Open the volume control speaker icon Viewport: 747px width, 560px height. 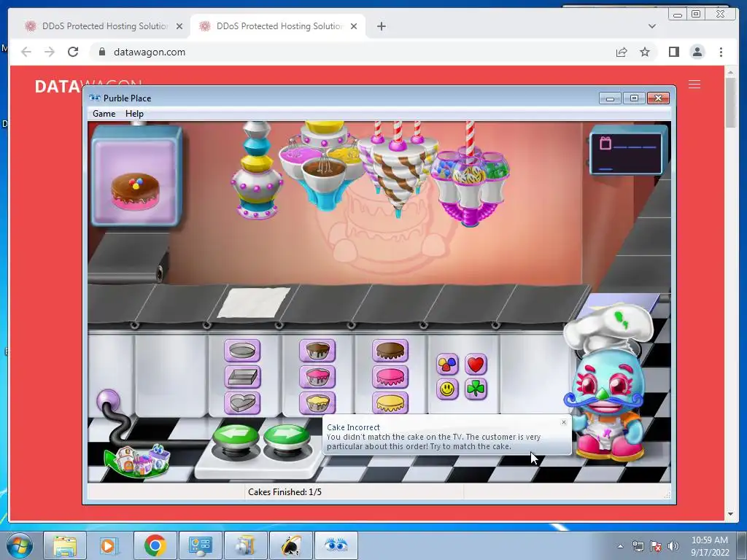(673, 546)
